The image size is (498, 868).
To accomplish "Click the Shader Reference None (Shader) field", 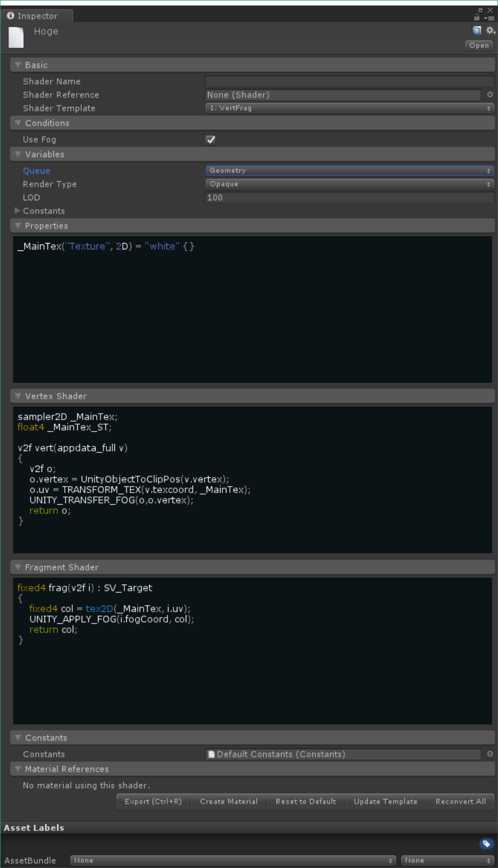I will (343, 95).
